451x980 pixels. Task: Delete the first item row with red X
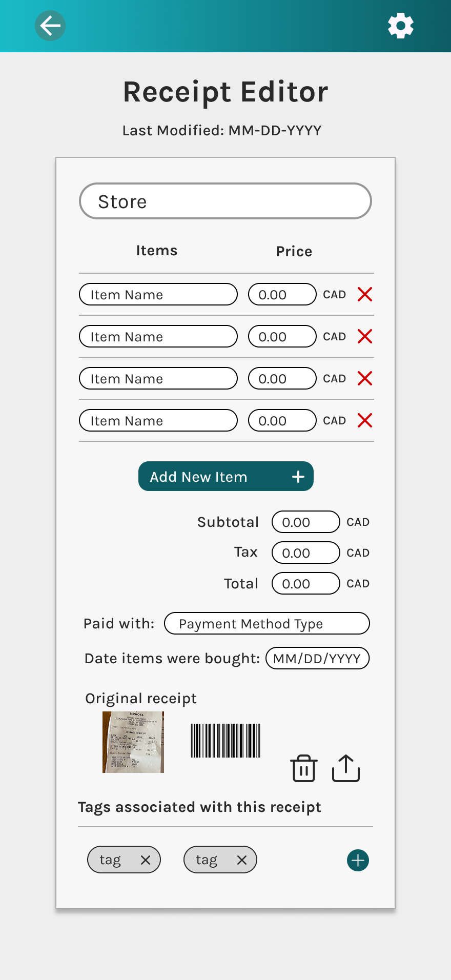[x=365, y=294]
